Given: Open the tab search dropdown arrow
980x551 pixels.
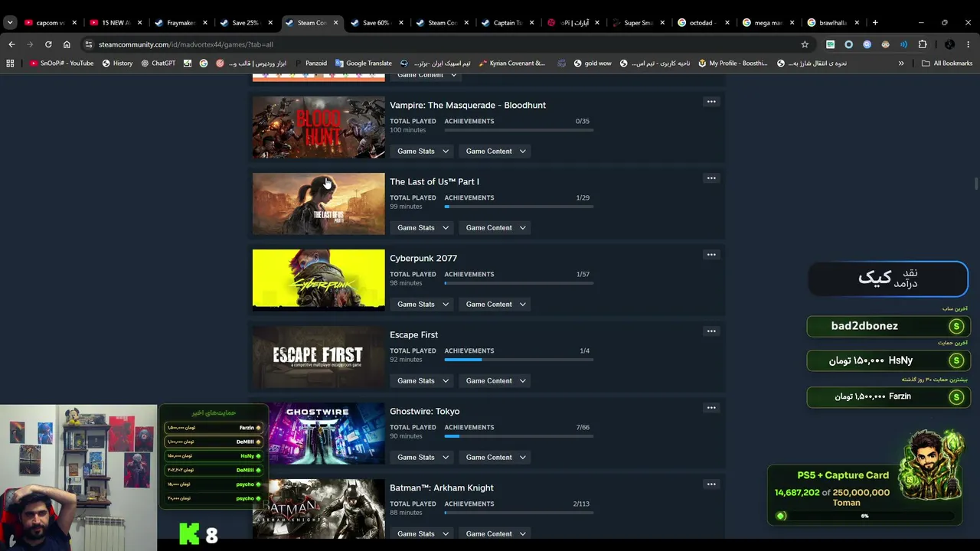Looking at the screenshot, I should point(10,23).
